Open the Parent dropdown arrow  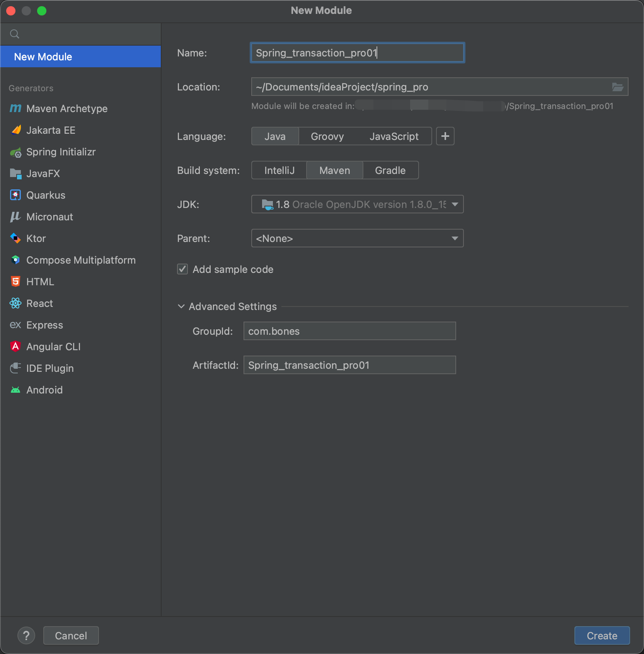[x=455, y=238]
